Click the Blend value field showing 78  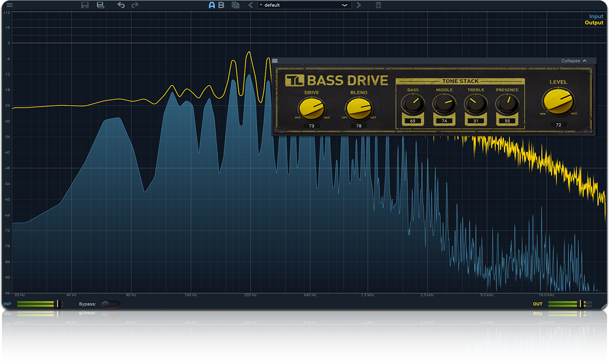[x=359, y=126]
